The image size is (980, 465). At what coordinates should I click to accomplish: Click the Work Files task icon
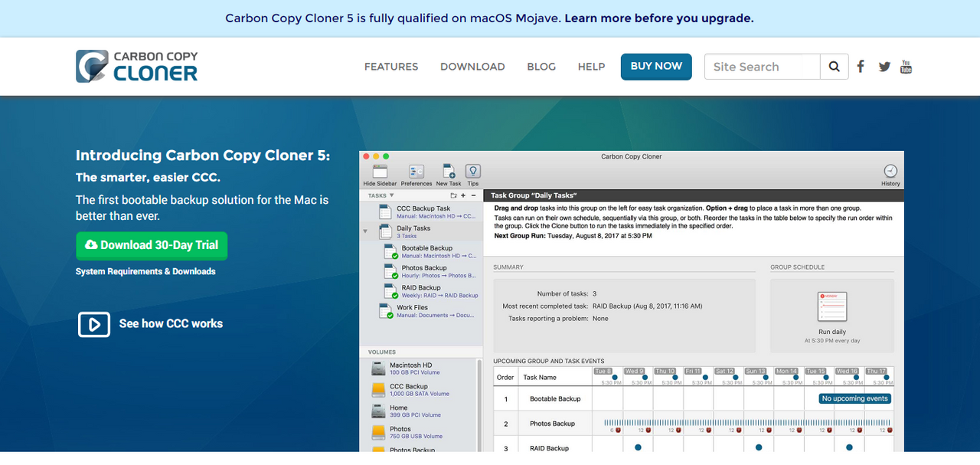(x=386, y=310)
